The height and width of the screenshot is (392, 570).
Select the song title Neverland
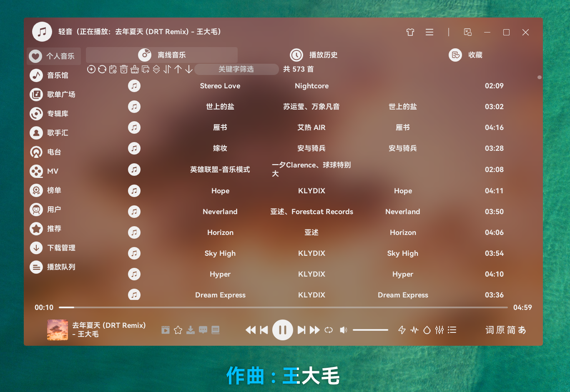coord(220,212)
